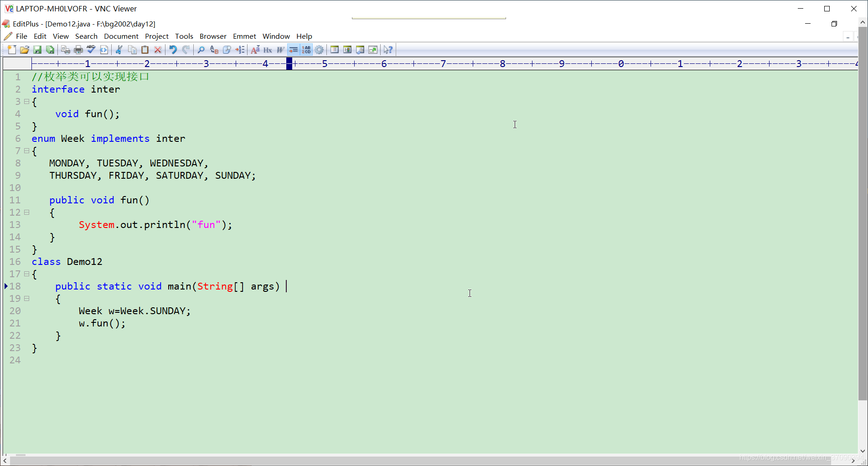
Task: Collapse the Demo12 class block at line 17
Action: pyautogui.click(x=27, y=274)
